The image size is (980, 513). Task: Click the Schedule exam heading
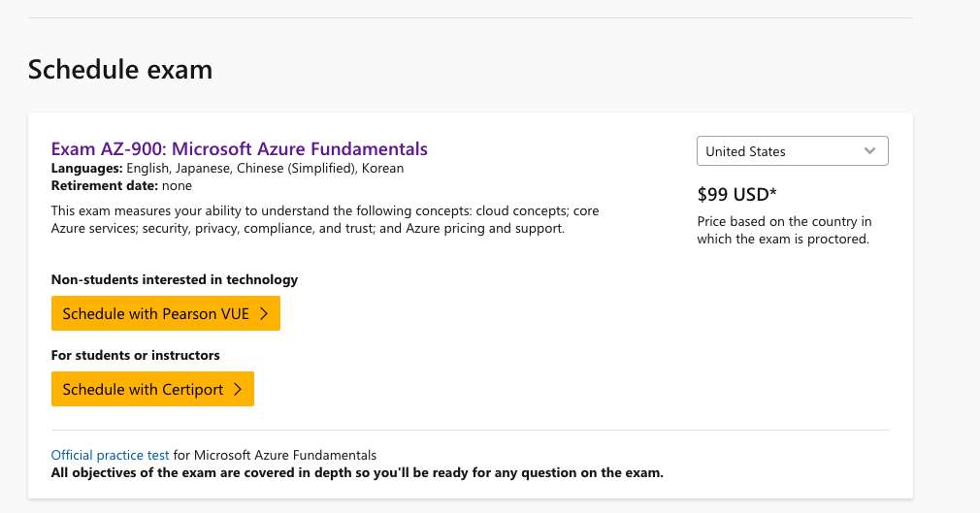pos(120,70)
